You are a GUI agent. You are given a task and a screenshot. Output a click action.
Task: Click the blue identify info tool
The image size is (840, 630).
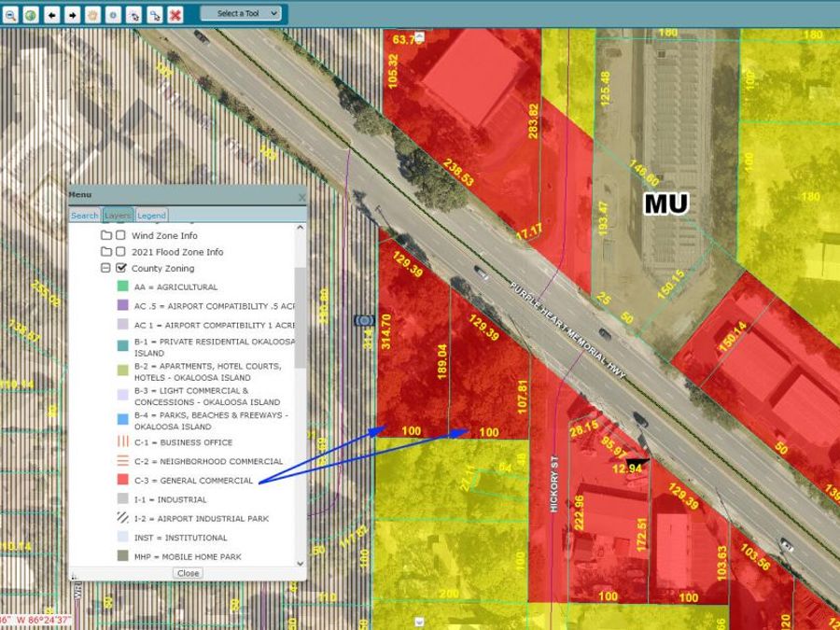tap(113, 14)
